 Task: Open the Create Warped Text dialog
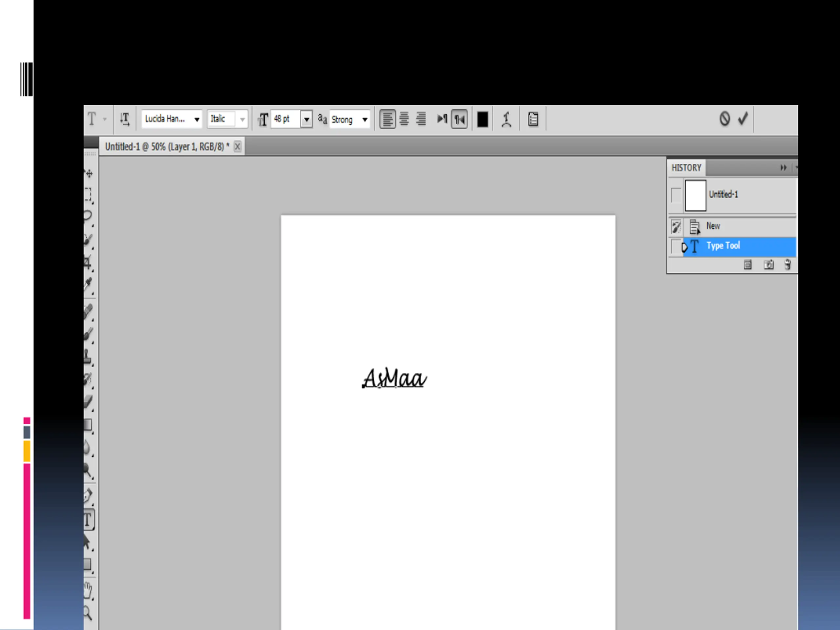pyautogui.click(x=506, y=119)
